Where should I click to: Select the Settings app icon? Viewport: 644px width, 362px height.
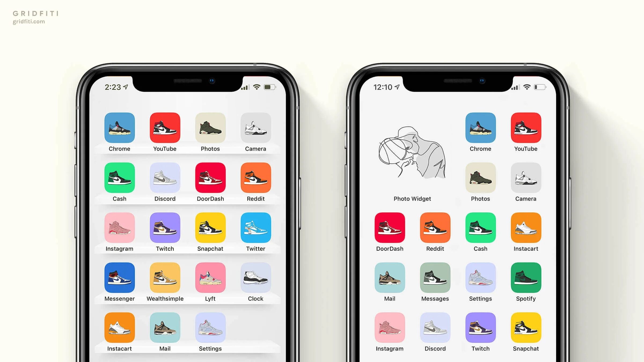click(x=210, y=327)
